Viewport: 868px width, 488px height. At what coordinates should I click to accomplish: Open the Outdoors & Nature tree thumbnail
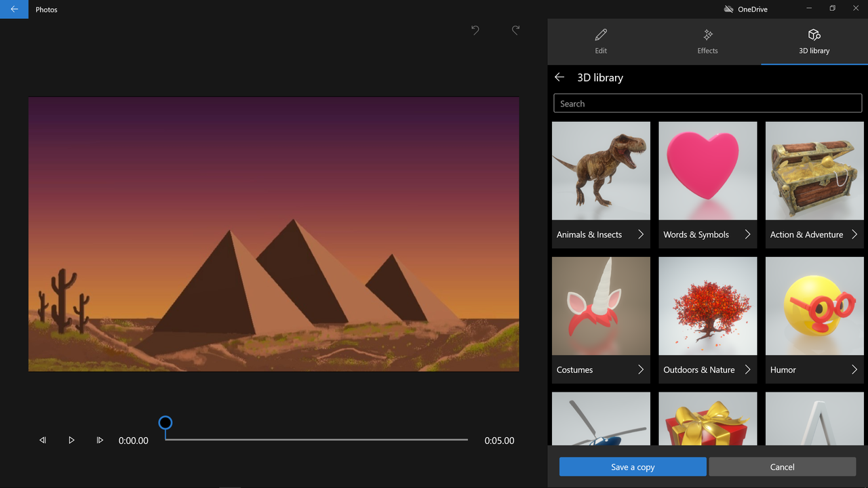(708, 306)
